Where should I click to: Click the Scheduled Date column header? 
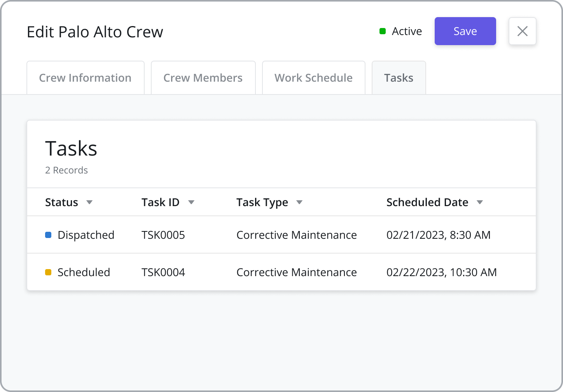coord(427,202)
